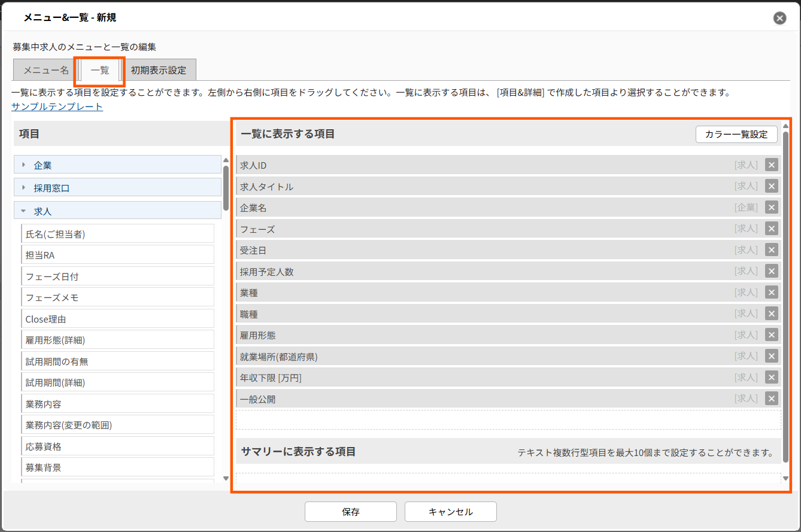Click the 求人ID row label

pyautogui.click(x=253, y=165)
